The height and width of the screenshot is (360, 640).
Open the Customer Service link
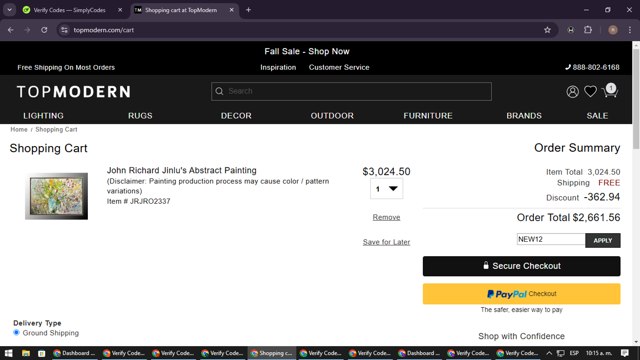[x=339, y=67]
